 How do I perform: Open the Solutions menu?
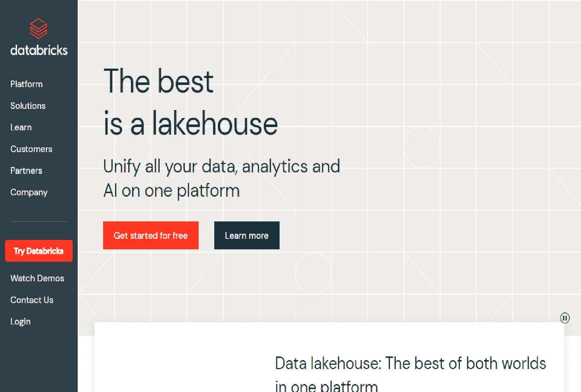28,106
